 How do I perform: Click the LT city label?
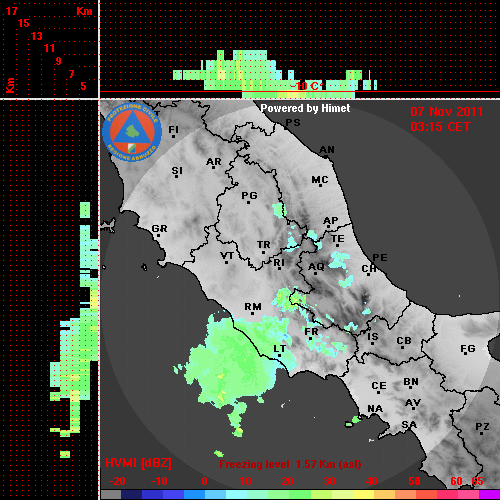pyautogui.click(x=279, y=349)
